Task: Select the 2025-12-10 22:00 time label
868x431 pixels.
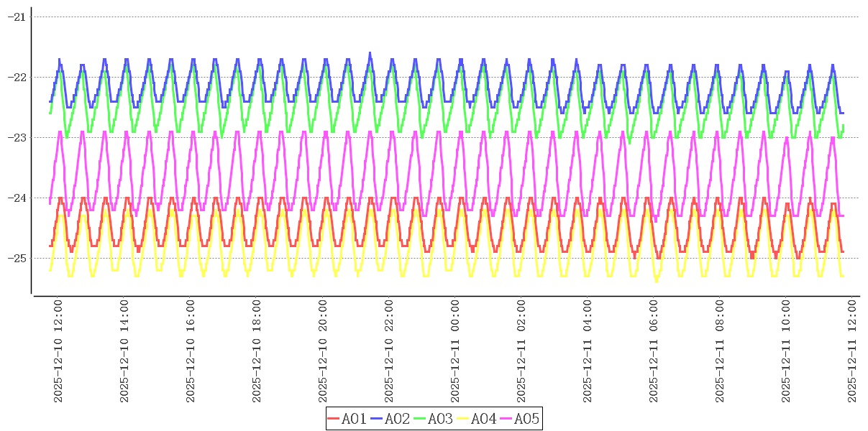Action: click(x=389, y=351)
